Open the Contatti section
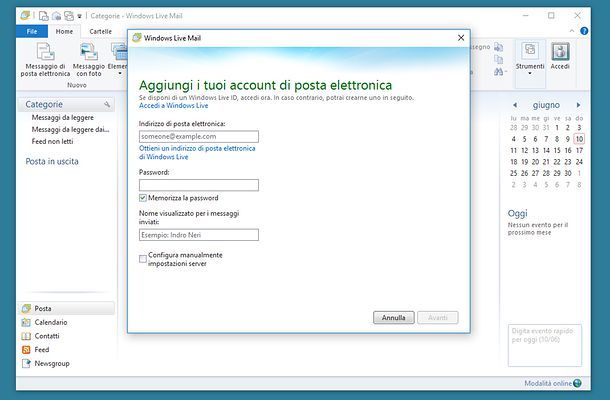Viewport: 610px width, 400px height. pos(41,336)
